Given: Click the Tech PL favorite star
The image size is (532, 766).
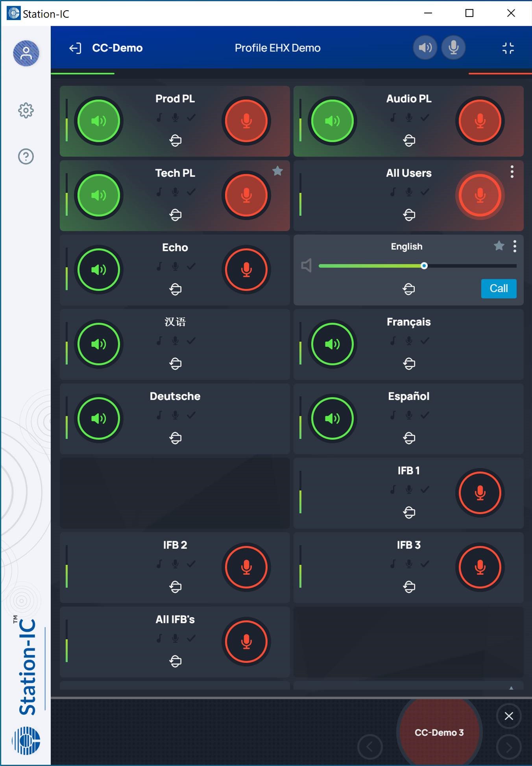Looking at the screenshot, I should 277,171.
